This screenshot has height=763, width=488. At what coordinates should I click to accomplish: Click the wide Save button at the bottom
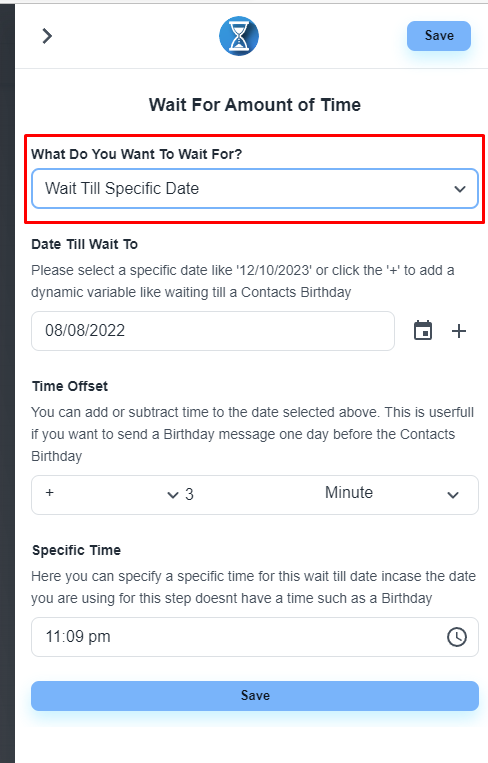255,695
